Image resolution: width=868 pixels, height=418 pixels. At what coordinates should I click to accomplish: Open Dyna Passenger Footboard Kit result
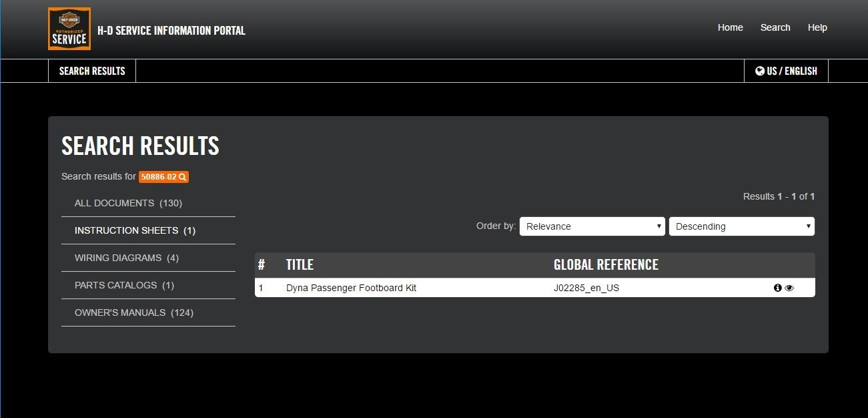tap(351, 288)
